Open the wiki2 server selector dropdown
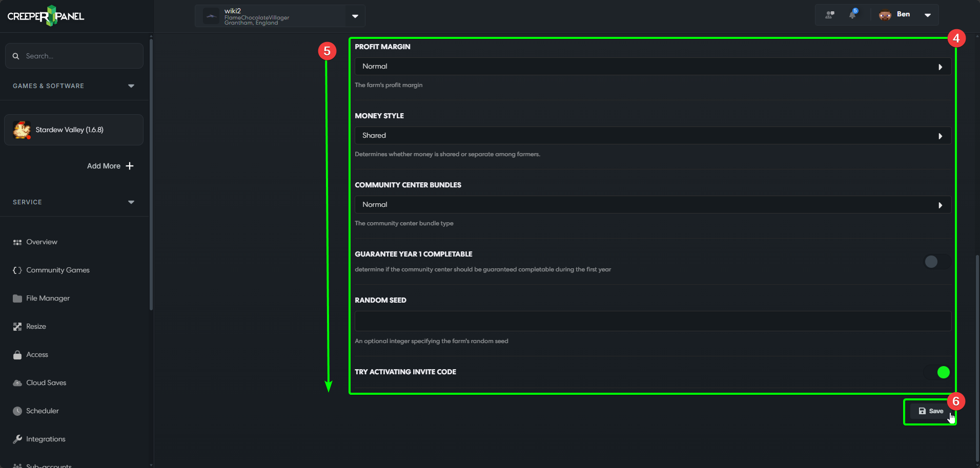This screenshot has width=980, height=468. click(x=355, y=16)
